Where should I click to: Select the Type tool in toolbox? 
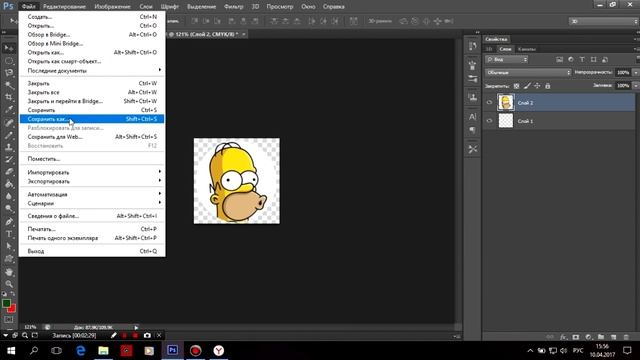[9, 234]
